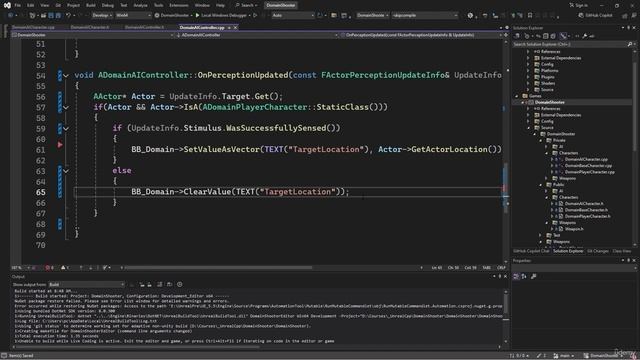Image resolution: width=640 pixels, height=360 pixels.
Task: Open the Build menu
Action: (91, 5)
